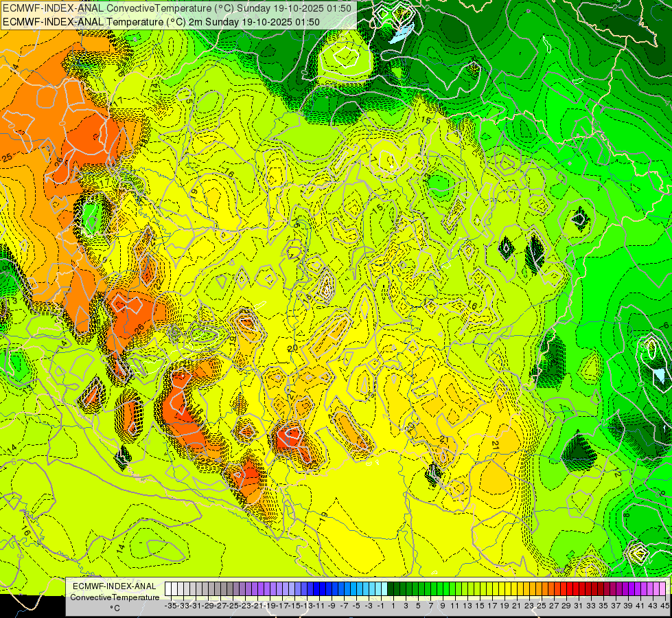Click the ConvectiveTemperature title line at top
Screen dimensions: 672x618
coord(177,8)
